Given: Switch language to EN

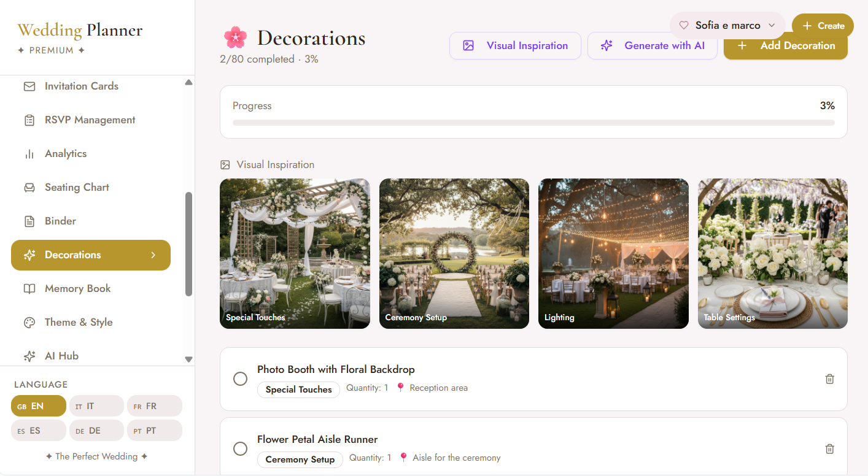Looking at the screenshot, I should pos(39,406).
